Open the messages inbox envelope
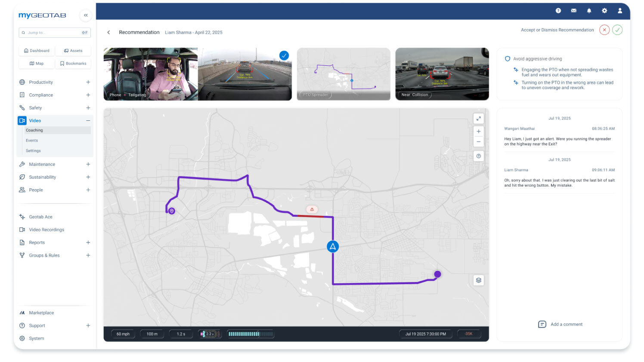644x362 pixels. tap(573, 10)
